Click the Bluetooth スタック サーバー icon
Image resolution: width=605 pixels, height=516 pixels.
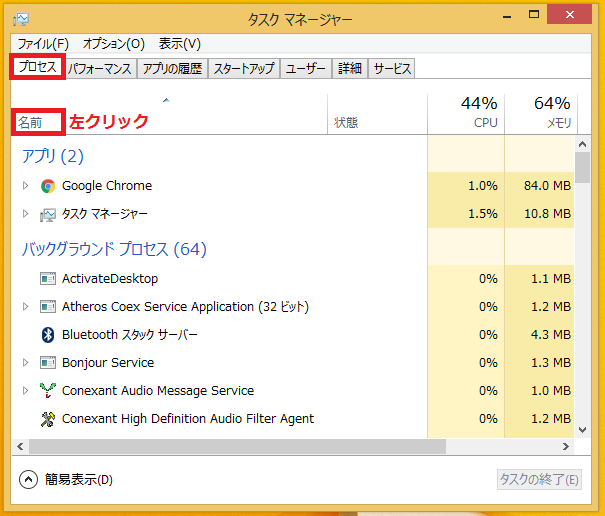click(48, 335)
